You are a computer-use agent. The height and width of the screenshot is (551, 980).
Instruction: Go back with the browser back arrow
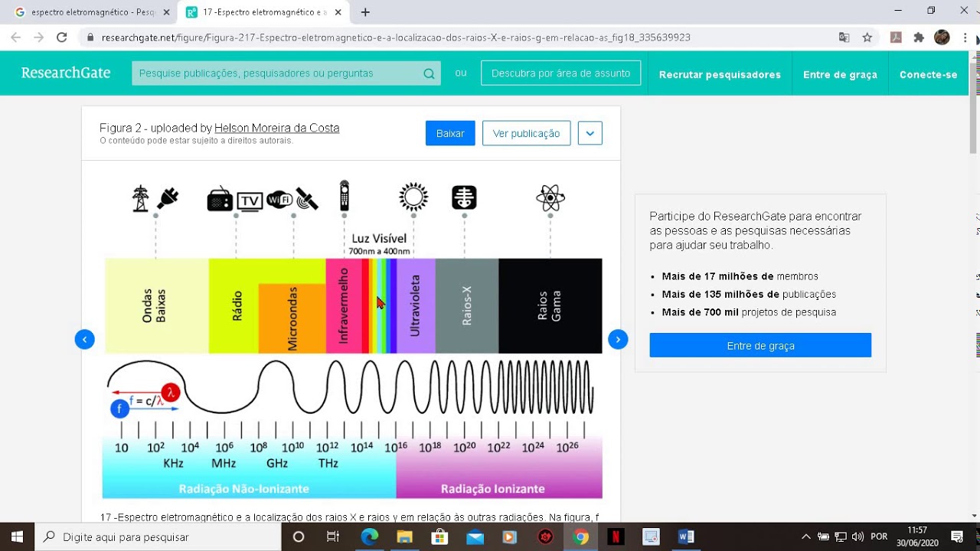tap(16, 37)
